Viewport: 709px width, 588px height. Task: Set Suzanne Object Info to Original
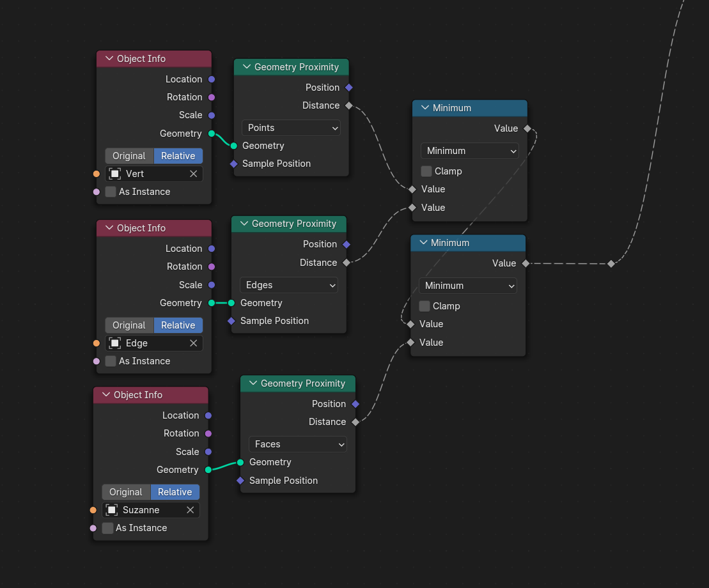pyautogui.click(x=126, y=492)
